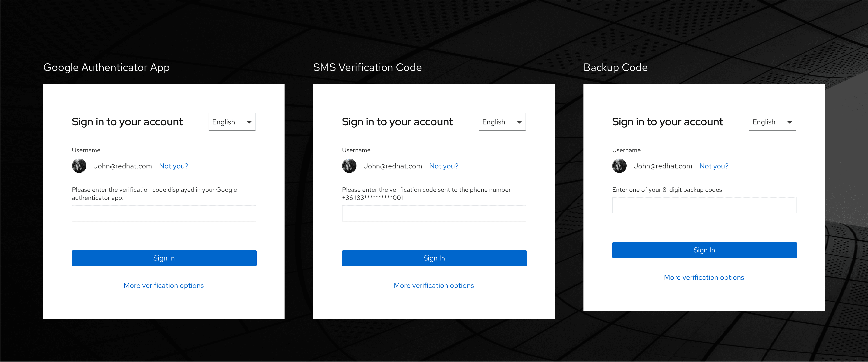Screen dimensions: 868x362
Task: Open English language dropdown in SMS Verification panel
Action: click(x=502, y=122)
